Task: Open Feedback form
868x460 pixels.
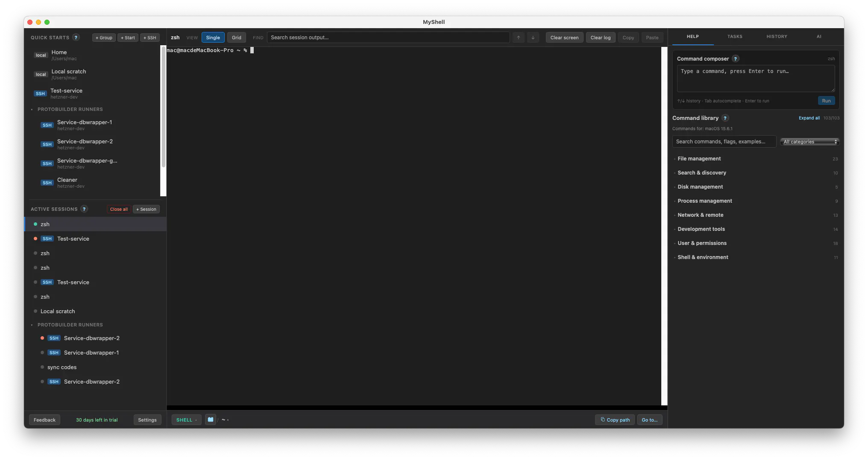Action: pyautogui.click(x=44, y=420)
